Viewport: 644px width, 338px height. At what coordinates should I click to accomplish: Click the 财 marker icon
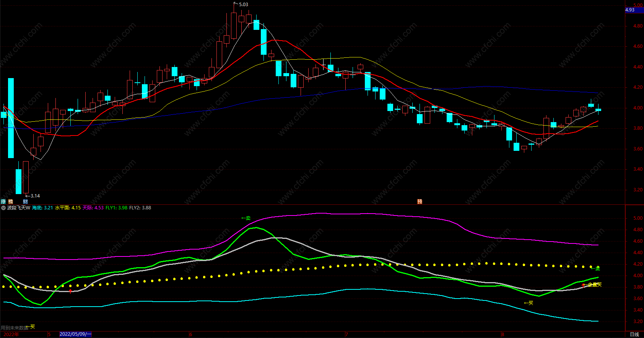click(25, 201)
